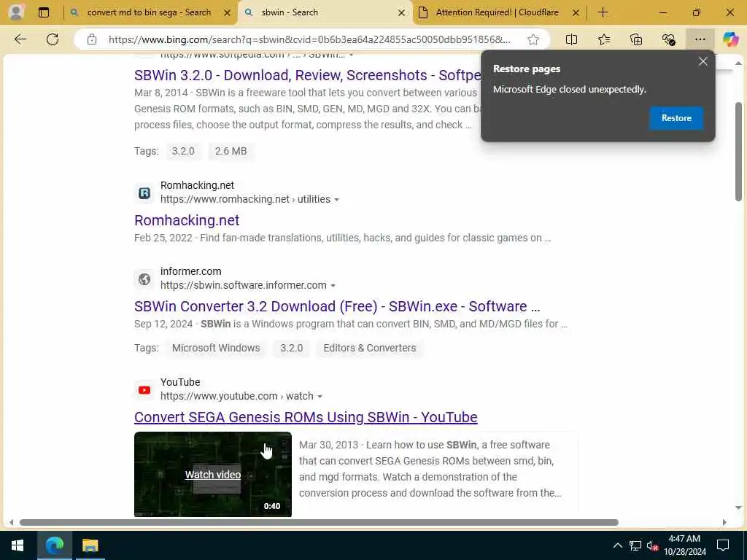Viewport: 747px width, 560px height.
Task: Open Convert SEGA Genesis ROMs YouTube link
Action: (x=306, y=417)
